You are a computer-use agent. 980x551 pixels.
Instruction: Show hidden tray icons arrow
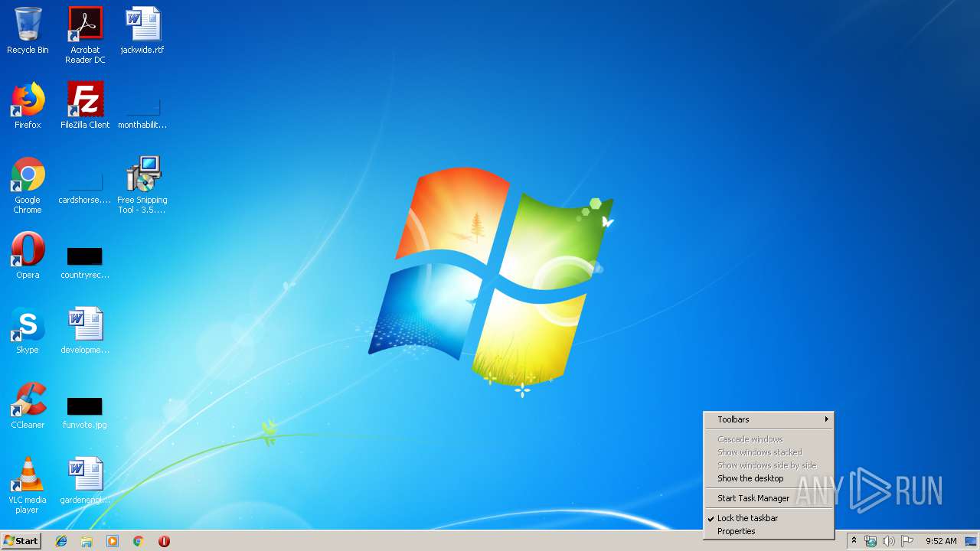point(854,541)
